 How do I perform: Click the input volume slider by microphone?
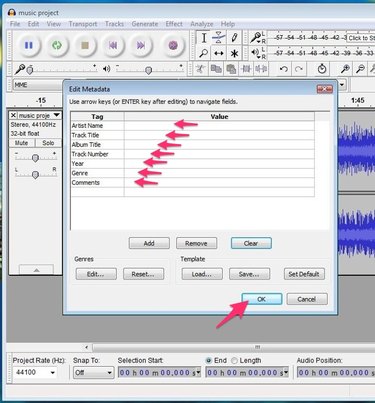pyautogui.click(x=30, y=70)
